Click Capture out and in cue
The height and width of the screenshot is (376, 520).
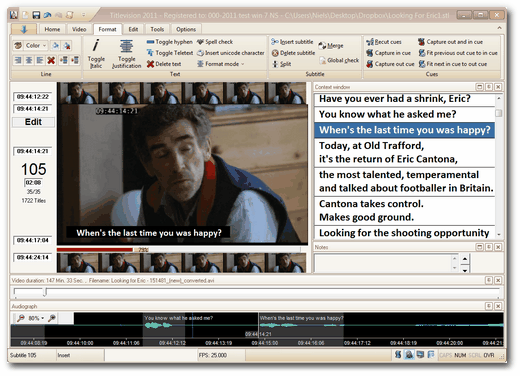pyautogui.click(x=450, y=42)
